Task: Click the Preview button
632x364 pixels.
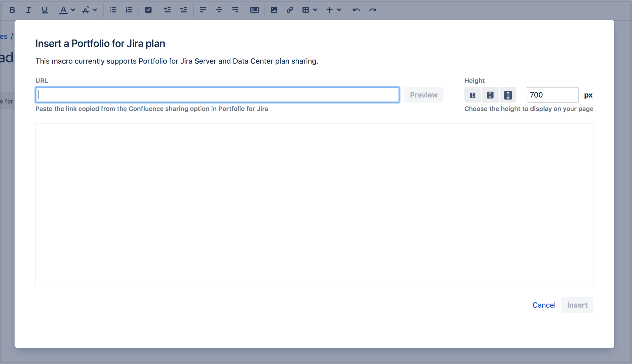Action: click(x=424, y=95)
